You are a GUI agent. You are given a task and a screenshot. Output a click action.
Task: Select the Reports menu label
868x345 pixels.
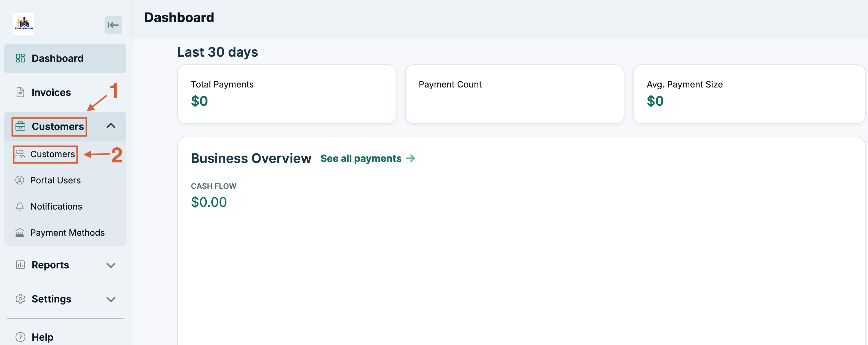(50, 265)
